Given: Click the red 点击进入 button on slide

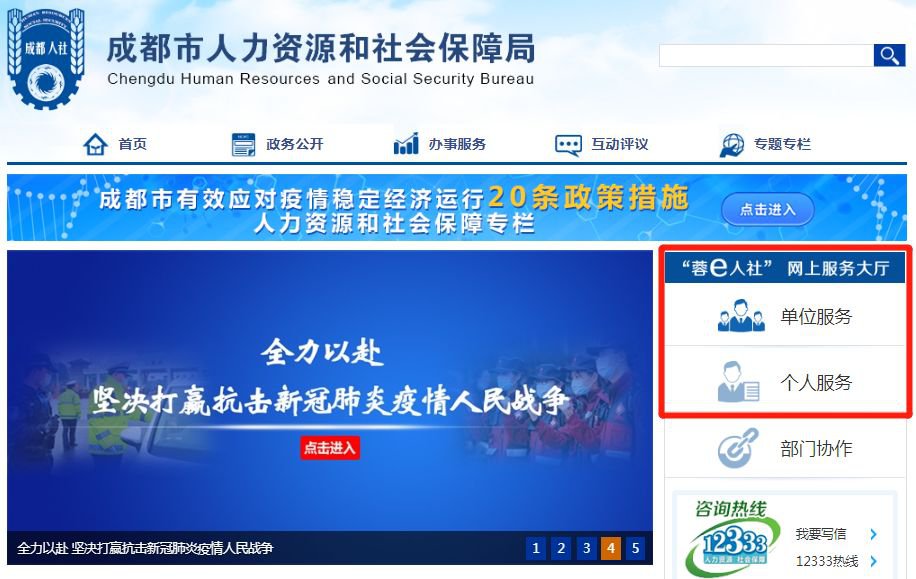Looking at the screenshot, I should coord(329,448).
